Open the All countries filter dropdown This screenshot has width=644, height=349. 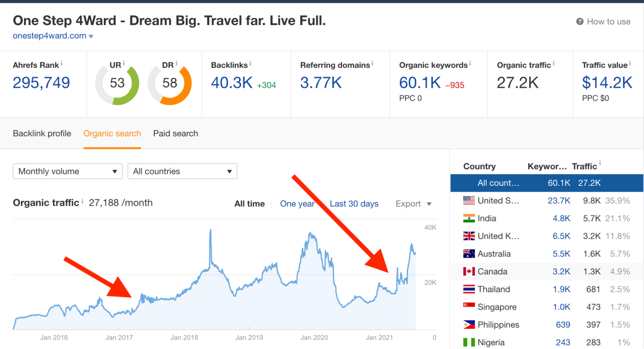(182, 171)
